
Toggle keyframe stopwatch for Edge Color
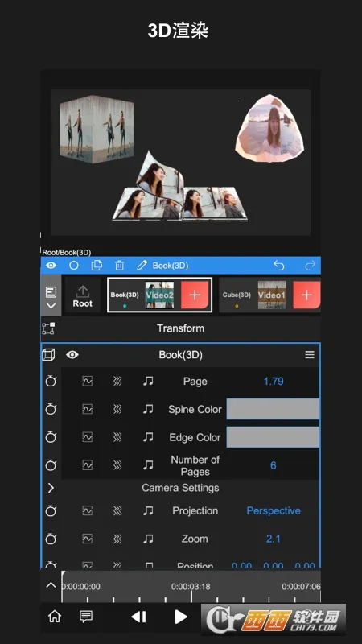[51, 437]
